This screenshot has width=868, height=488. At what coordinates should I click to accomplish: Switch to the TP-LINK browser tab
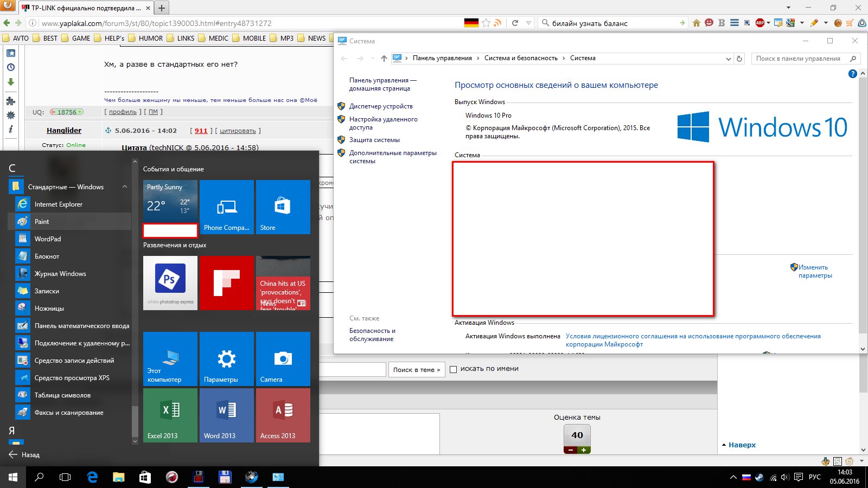tap(87, 8)
